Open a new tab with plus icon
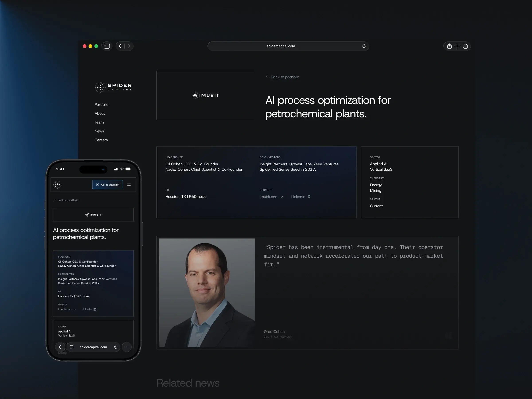Viewport: 532px width, 399px height. 457,46
